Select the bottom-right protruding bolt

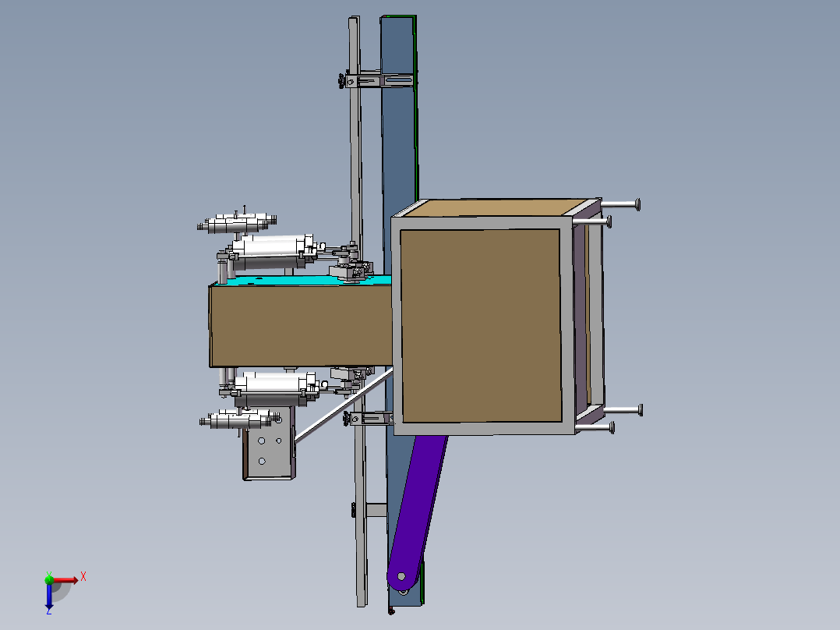pyautogui.click(x=595, y=428)
